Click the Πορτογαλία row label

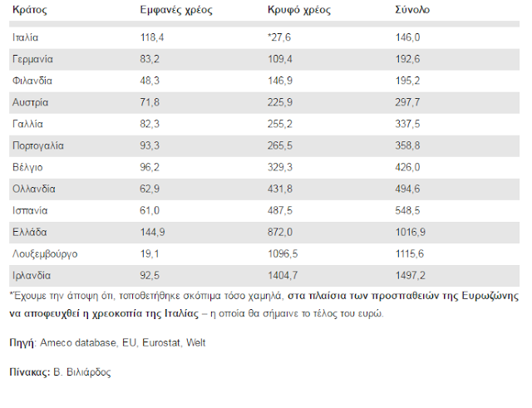(38, 146)
